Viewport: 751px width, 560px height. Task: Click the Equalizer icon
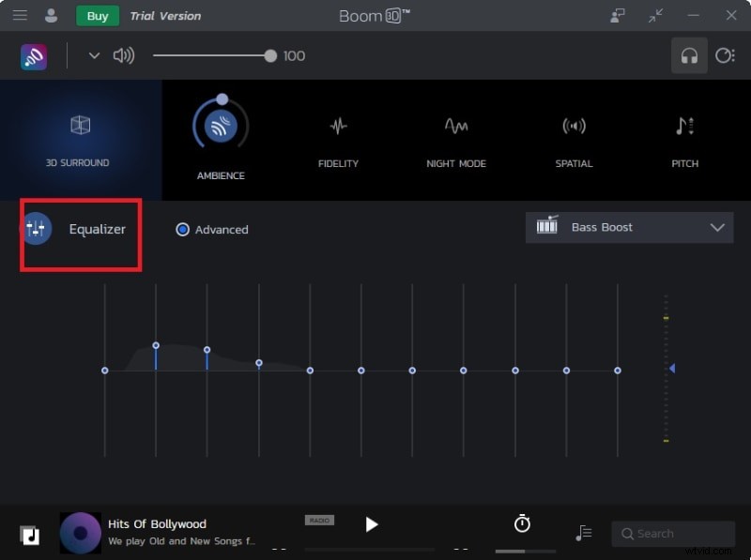pyautogui.click(x=38, y=229)
